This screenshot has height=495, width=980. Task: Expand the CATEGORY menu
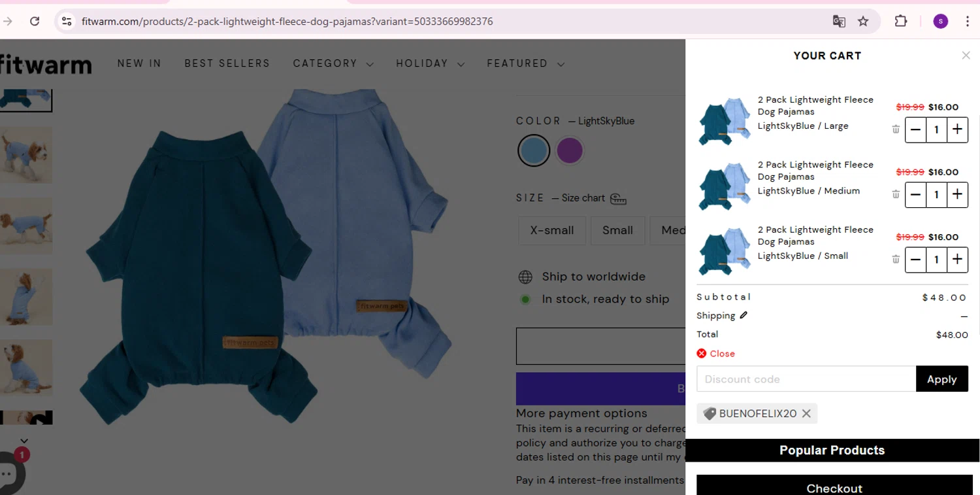[x=333, y=63]
